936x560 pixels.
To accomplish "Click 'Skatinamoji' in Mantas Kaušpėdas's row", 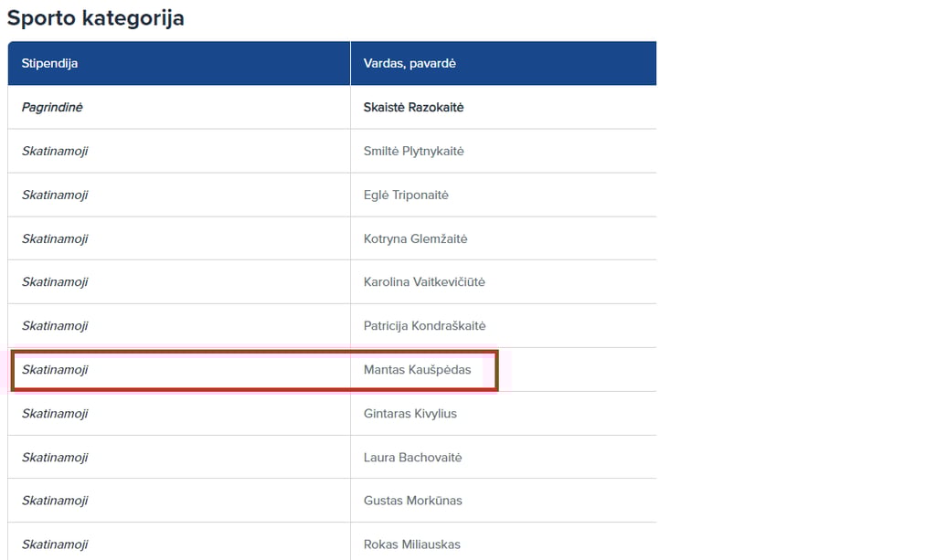I will click(55, 370).
